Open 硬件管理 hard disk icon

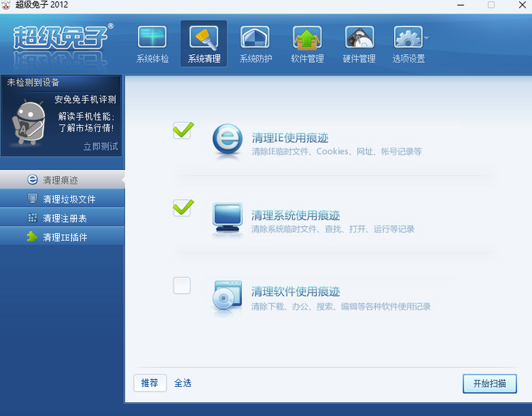click(x=360, y=37)
